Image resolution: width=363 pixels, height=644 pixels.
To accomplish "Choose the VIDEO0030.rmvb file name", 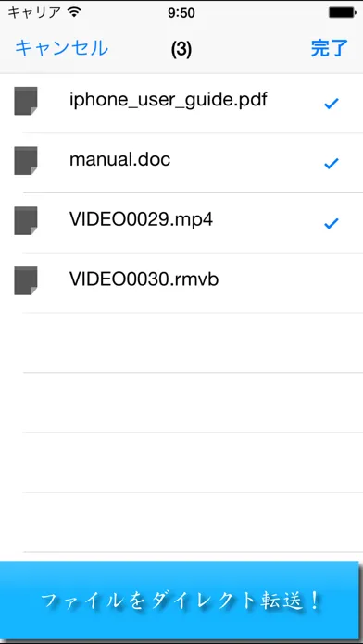I will (144, 279).
